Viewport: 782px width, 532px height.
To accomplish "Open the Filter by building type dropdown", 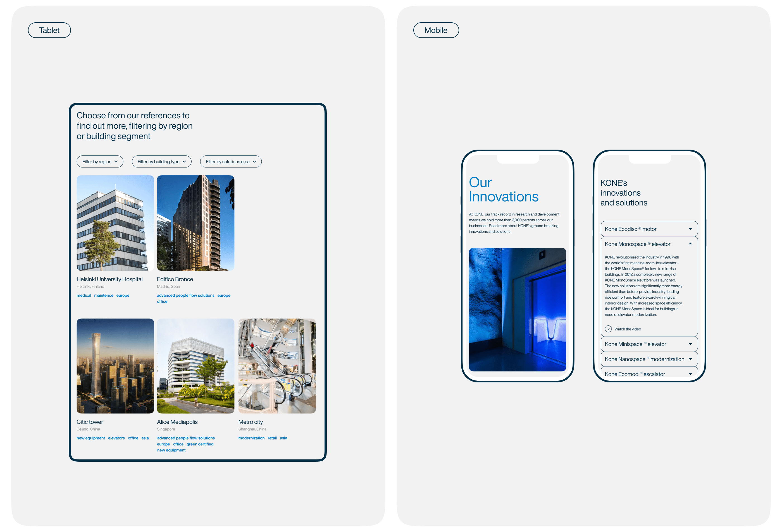I will (161, 161).
